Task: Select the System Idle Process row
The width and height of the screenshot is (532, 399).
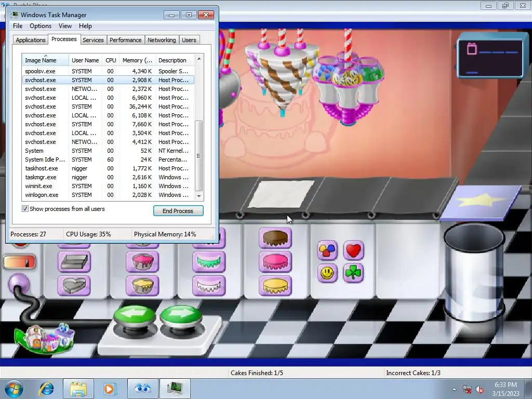Action: coord(108,159)
